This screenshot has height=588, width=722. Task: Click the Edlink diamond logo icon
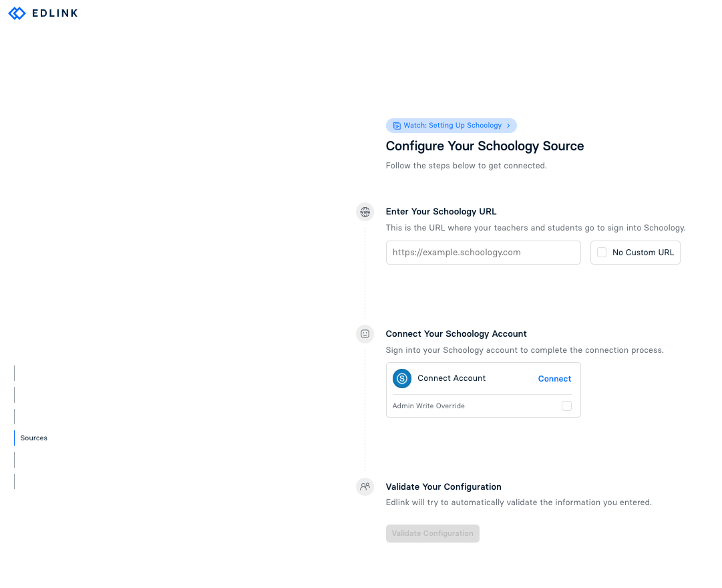17,13
